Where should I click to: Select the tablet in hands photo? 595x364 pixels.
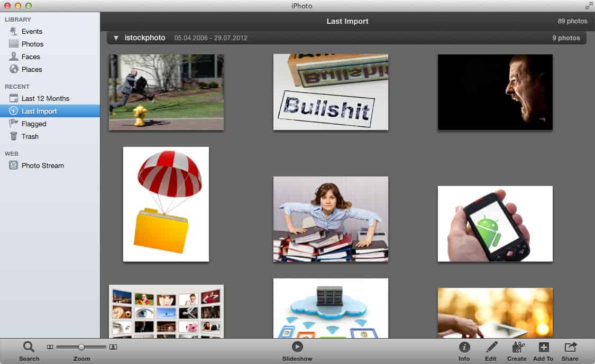495,313
